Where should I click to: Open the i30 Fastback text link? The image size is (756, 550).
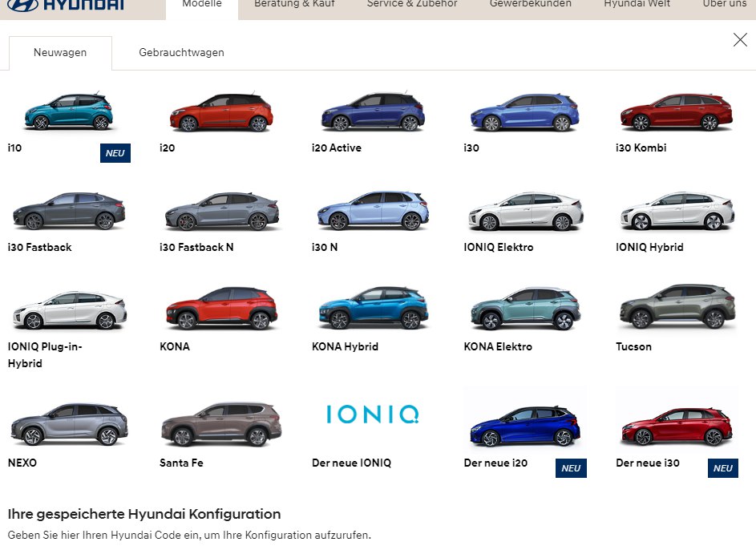(x=39, y=247)
